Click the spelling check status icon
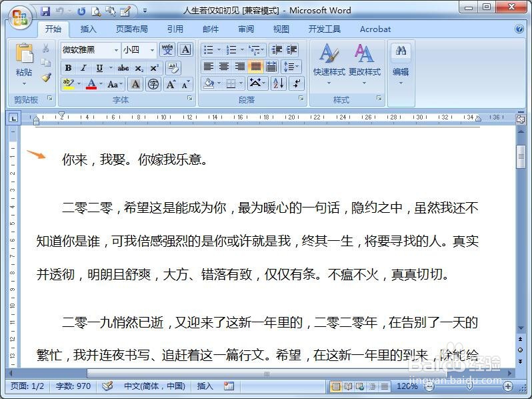 coord(107,386)
